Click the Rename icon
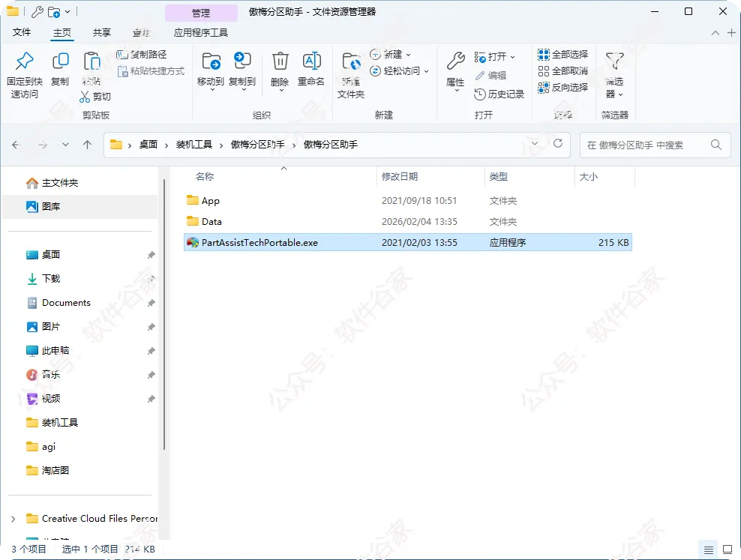 (x=311, y=61)
